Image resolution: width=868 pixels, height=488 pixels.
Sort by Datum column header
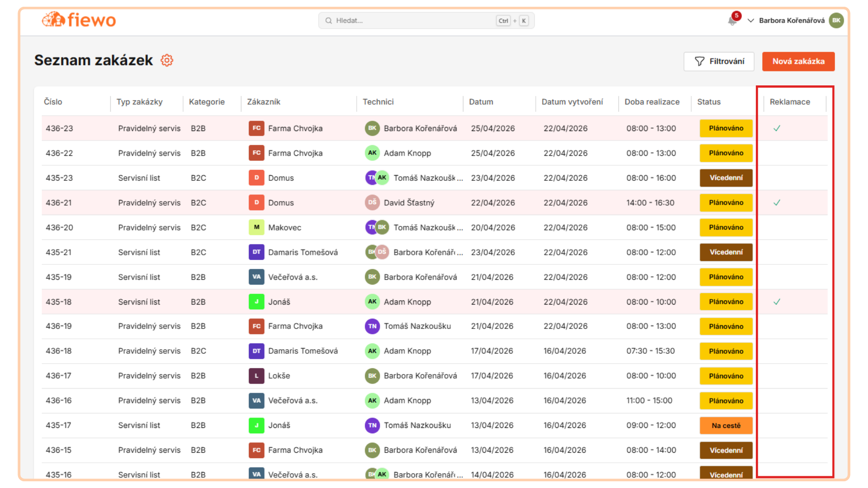click(x=481, y=102)
